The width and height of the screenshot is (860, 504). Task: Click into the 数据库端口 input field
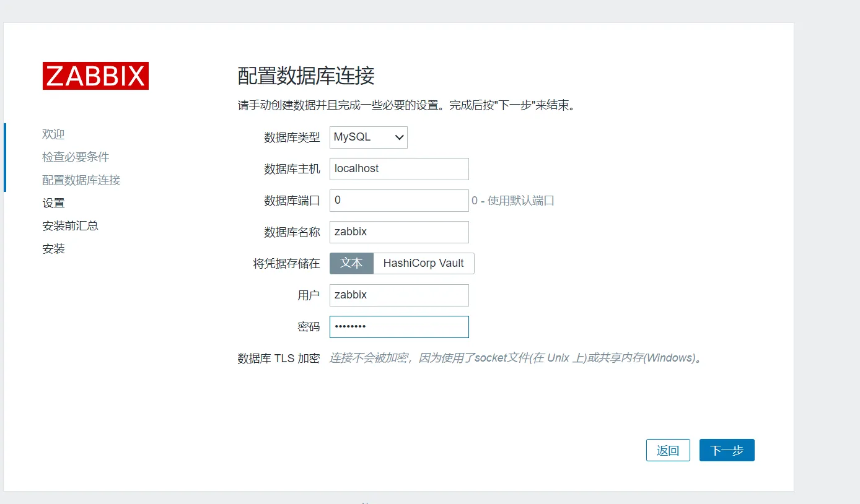tap(399, 201)
